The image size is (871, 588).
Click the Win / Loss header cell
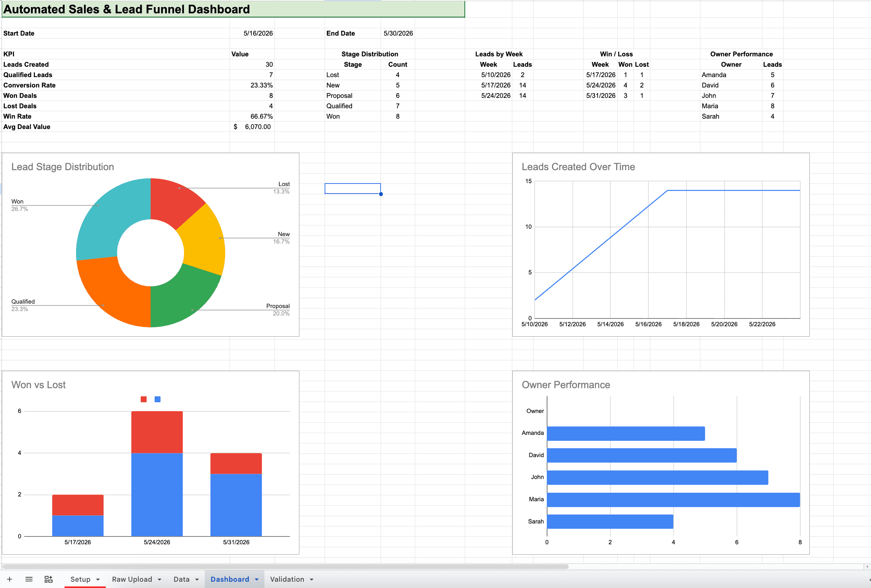coord(616,54)
